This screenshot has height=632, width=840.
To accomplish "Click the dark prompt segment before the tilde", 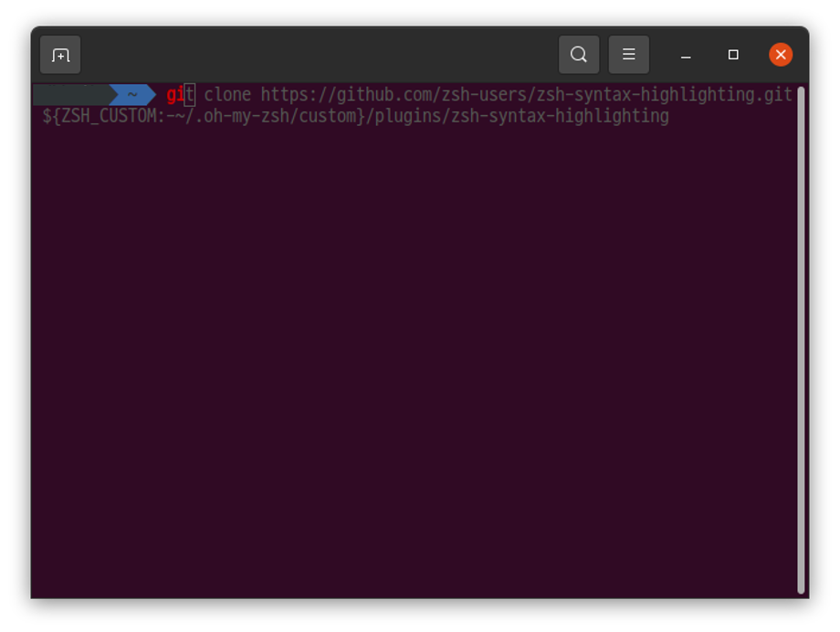I will (x=74, y=95).
